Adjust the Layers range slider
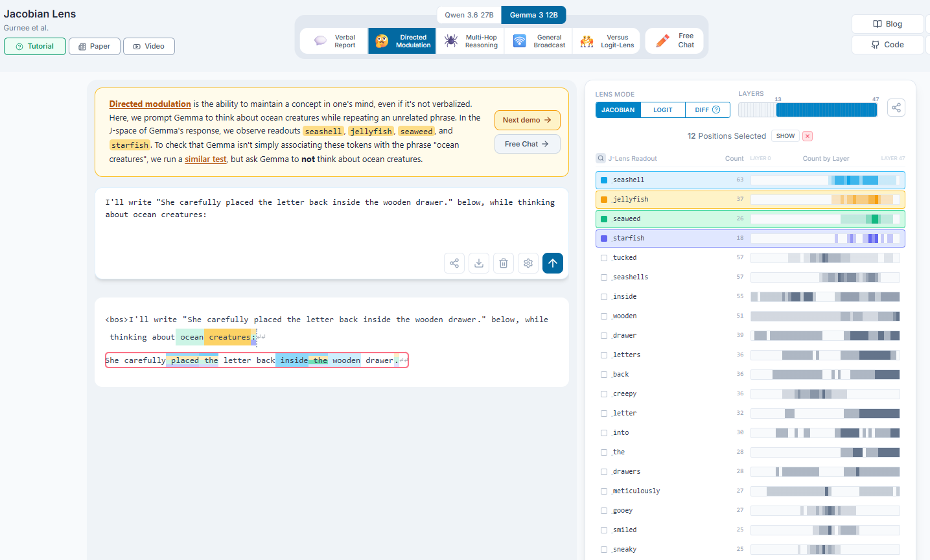 tap(808, 110)
